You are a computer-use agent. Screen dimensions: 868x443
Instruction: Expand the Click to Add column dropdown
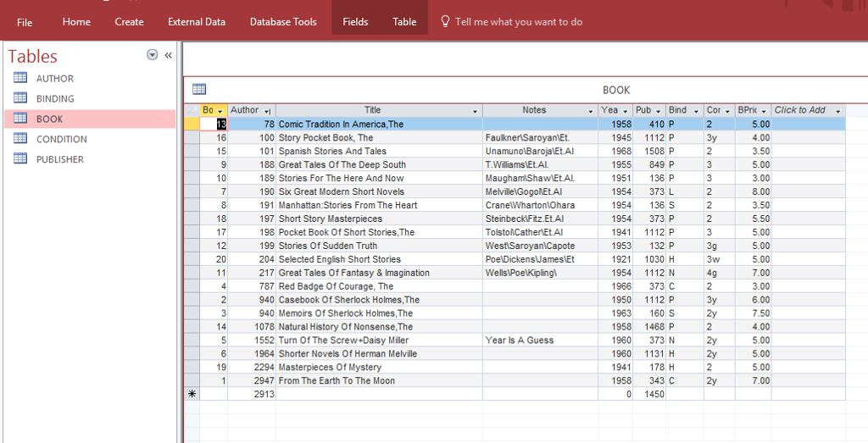[837, 111]
